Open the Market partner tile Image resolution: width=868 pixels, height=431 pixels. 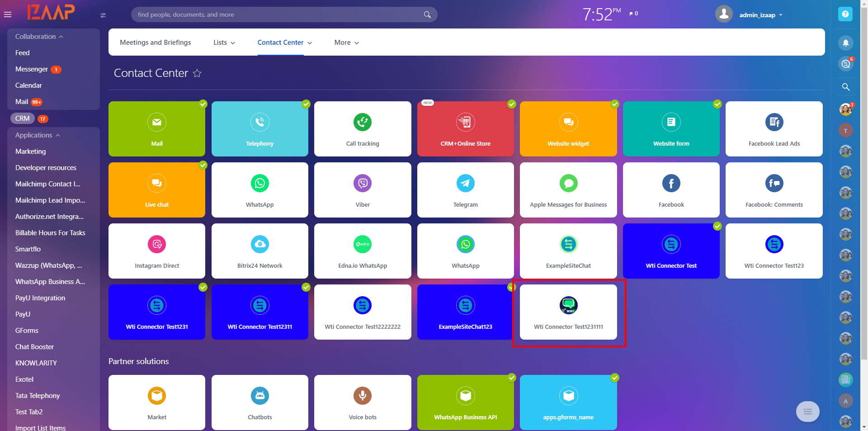point(157,403)
